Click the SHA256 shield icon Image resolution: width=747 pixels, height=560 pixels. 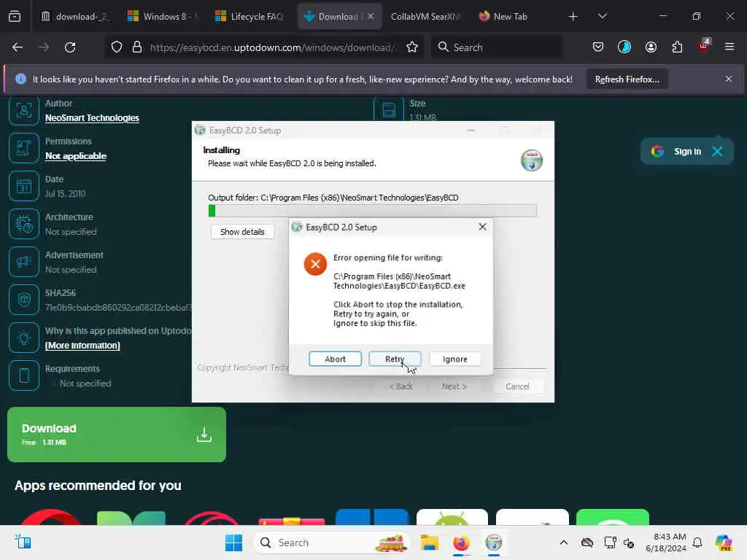pyautogui.click(x=24, y=300)
